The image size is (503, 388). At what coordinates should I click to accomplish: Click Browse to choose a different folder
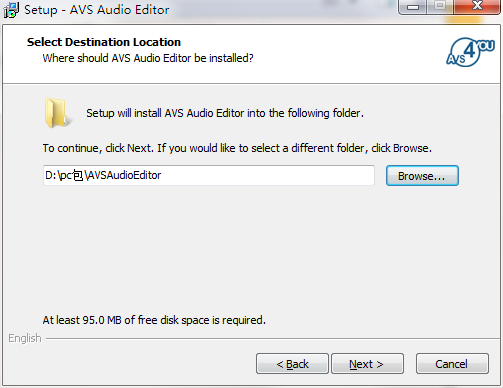(422, 176)
